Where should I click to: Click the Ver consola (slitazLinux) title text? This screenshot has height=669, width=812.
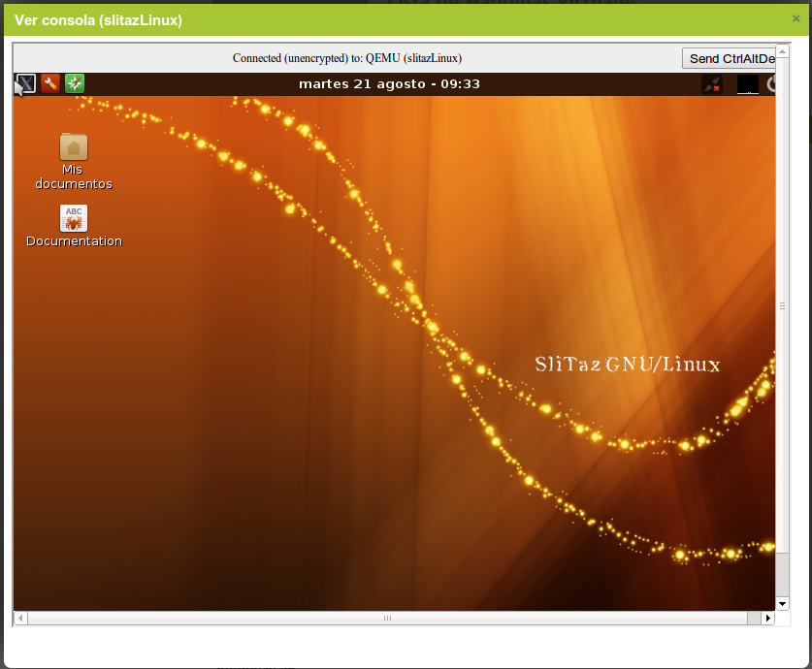pyautogui.click(x=98, y=20)
